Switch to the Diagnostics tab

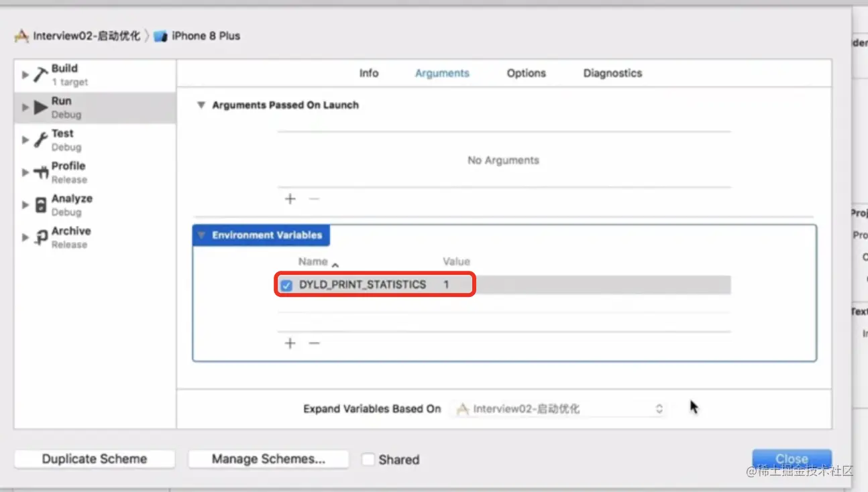pos(612,73)
